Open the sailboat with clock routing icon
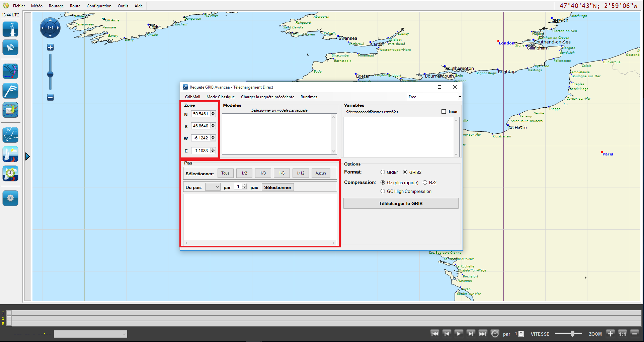 point(10,174)
